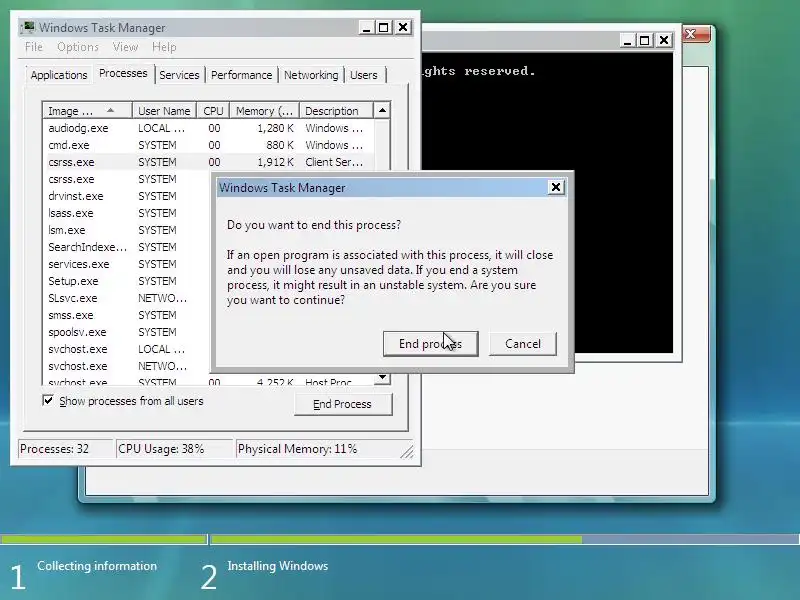800x600 pixels.
Task: Minimize the command prompt window
Action: click(627, 40)
